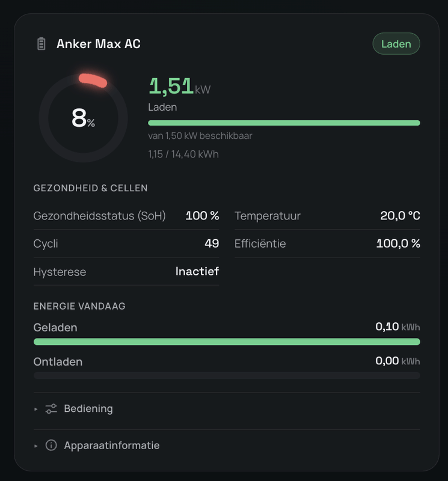Click the green Laden status badge
Viewport: 448px width, 481px height.
click(x=396, y=43)
